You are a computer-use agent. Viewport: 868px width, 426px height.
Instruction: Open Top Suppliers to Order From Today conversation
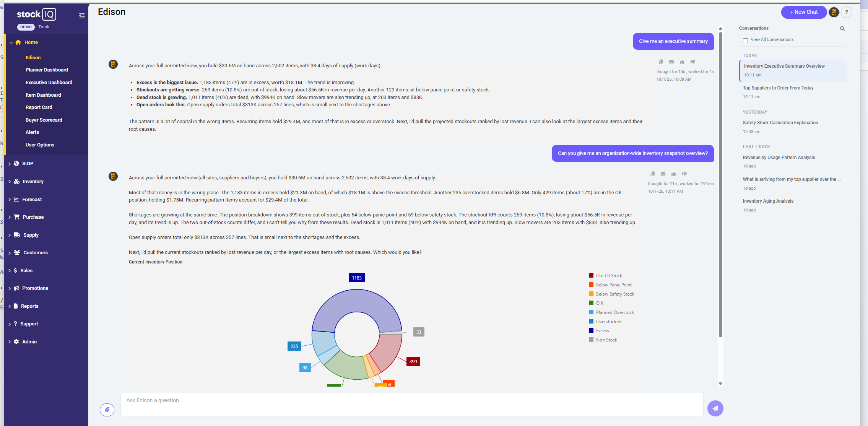792,92
